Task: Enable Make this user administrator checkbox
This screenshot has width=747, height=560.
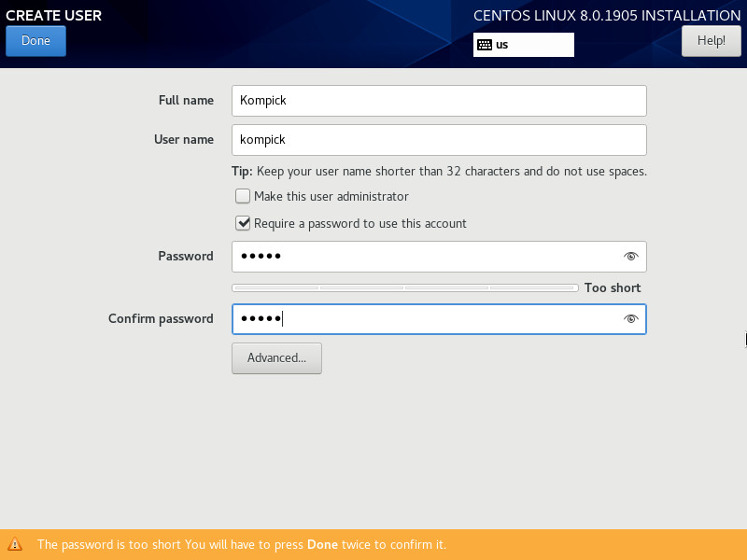Action: click(x=243, y=196)
